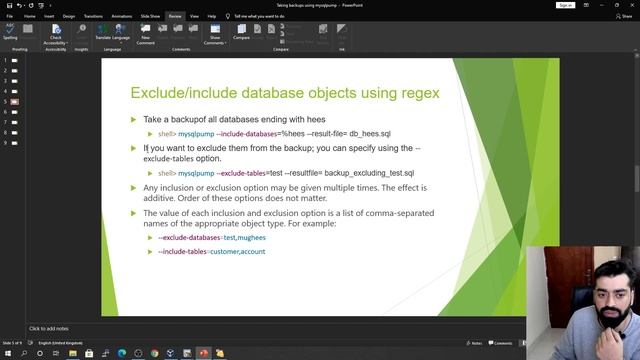Start slideshow from beginning via quick access icon

tap(41, 5)
